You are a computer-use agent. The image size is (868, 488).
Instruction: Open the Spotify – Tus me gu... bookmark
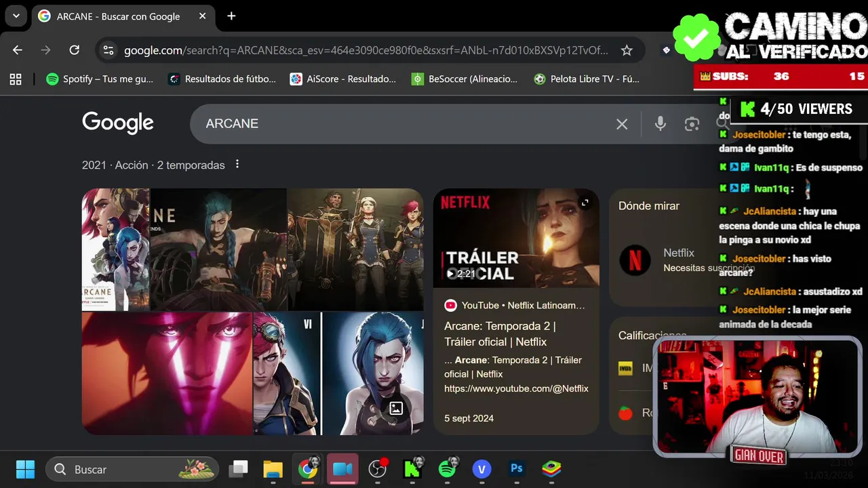[100, 79]
